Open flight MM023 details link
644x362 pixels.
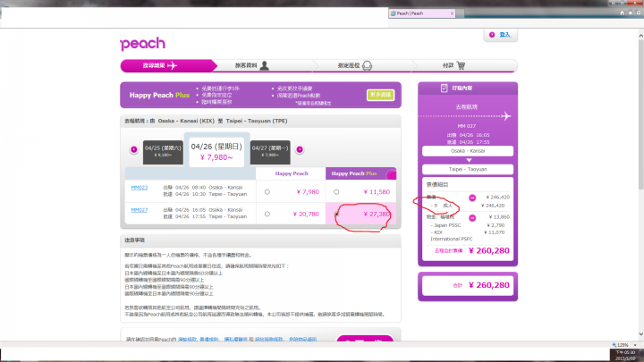click(140, 188)
